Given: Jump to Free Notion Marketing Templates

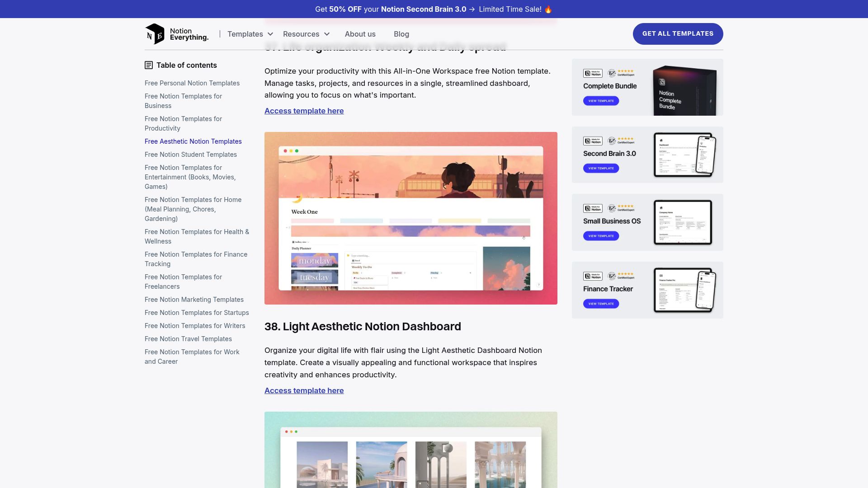Looking at the screenshot, I should (194, 300).
